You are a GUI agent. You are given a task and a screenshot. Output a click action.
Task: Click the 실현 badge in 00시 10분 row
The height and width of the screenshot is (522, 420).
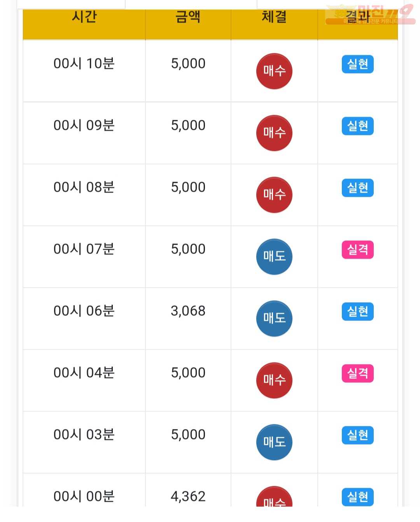[358, 64]
